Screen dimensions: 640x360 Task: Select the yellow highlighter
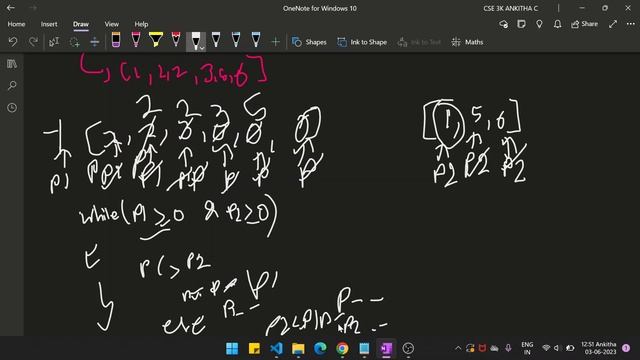tap(156, 40)
